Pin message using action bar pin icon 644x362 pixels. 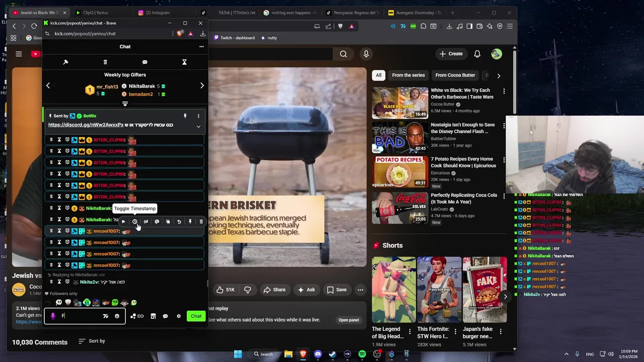[190, 222]
